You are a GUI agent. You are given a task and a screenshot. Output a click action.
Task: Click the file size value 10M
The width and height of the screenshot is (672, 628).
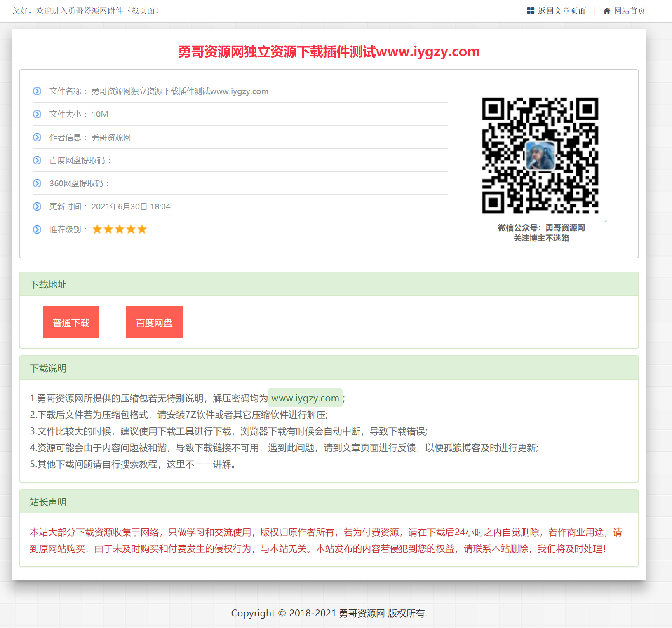coord(100,114)
